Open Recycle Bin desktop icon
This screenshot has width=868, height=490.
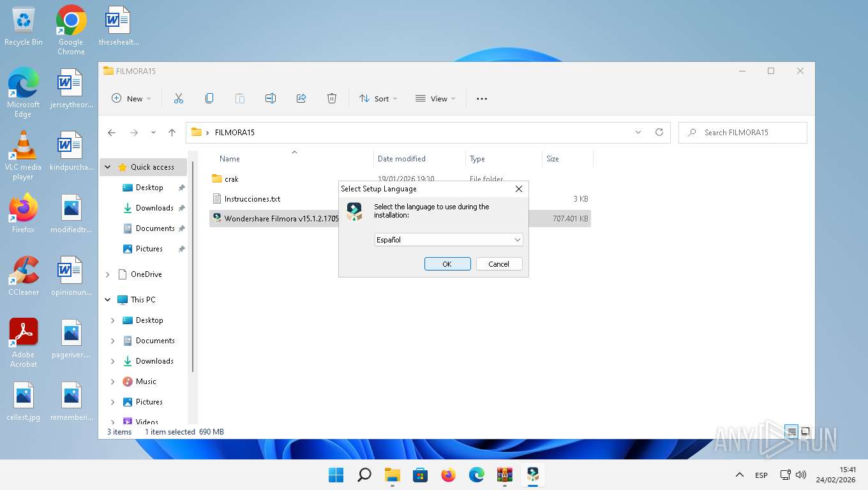pos(24,27)
